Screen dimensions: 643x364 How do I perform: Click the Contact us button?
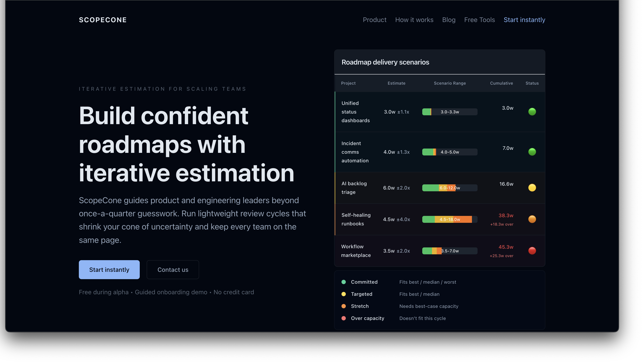[x=173, y=269]
